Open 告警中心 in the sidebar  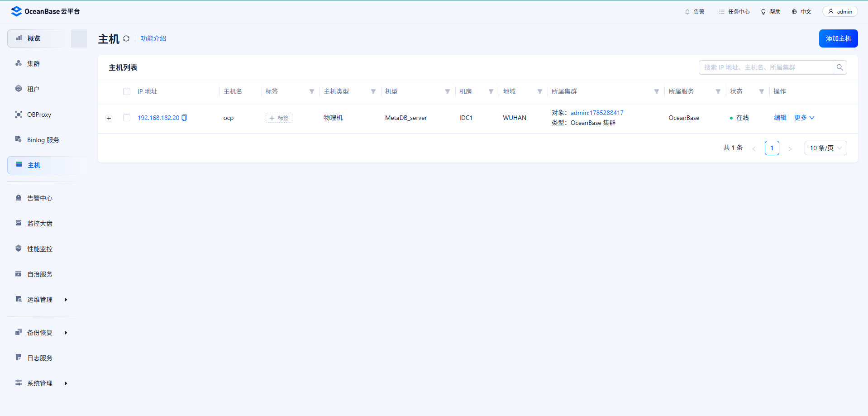[x=47, y=198]
